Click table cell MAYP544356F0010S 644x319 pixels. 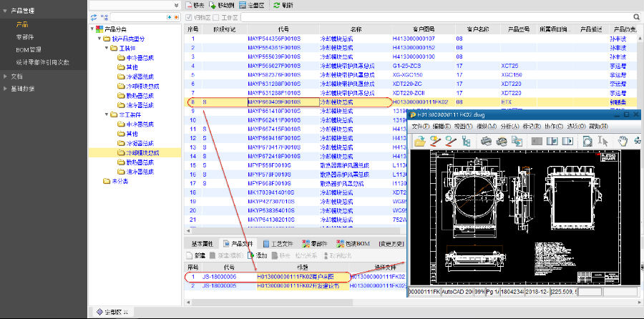274,39
